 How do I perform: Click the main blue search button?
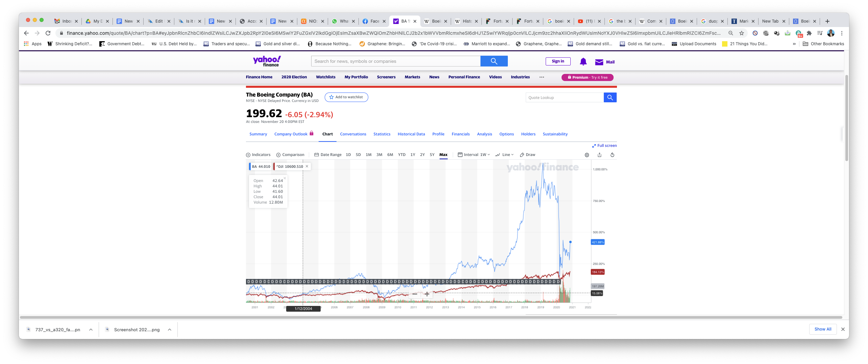click(494, 61)
